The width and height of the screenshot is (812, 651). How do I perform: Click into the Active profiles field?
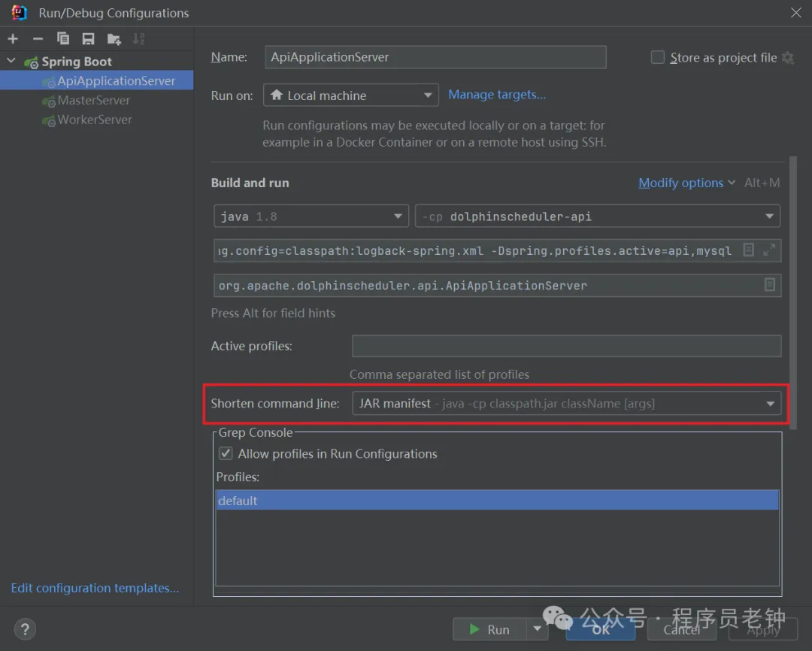[x=566, y=346]
